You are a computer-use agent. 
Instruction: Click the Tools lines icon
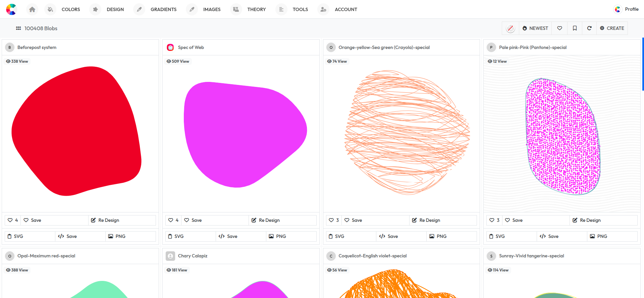click(281, 9)
